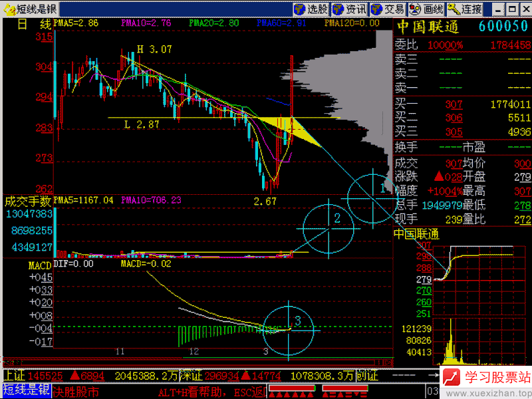532x399 pixels.
Task: Select the 卖三 ask row label
Action: coord(406,59)
